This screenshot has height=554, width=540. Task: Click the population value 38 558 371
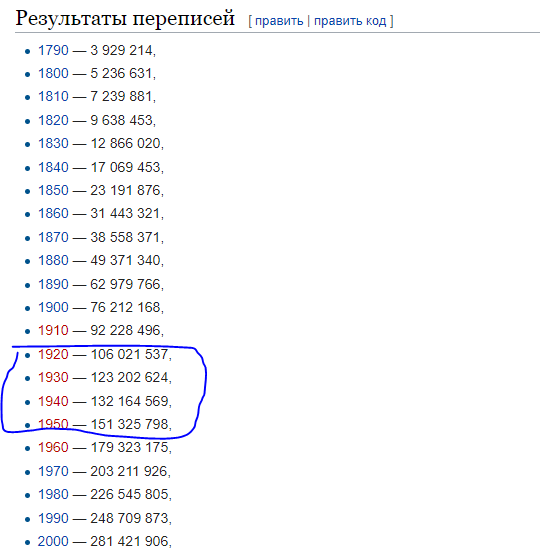(x=125, y=237)
